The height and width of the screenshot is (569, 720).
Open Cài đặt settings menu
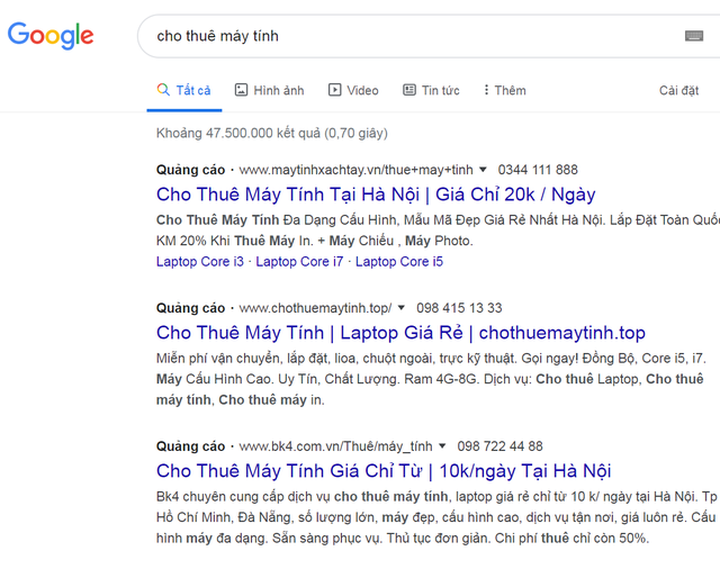679,90
